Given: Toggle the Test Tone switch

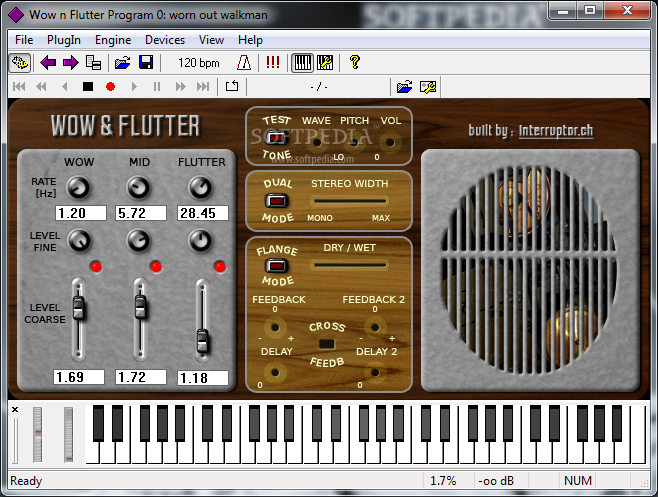Looking at the screenshot, I should point(276,137).
